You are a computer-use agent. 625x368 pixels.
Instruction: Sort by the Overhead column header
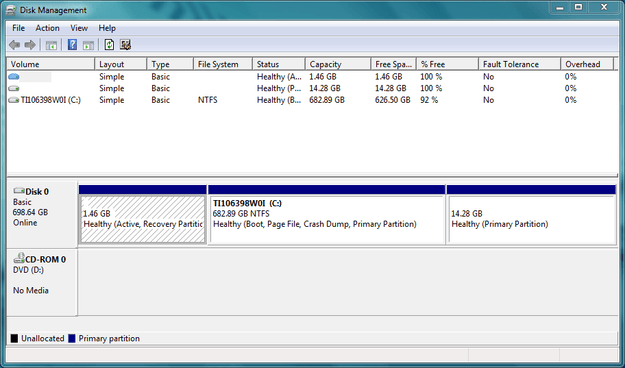pyautogui.click(x=587, y=64)
